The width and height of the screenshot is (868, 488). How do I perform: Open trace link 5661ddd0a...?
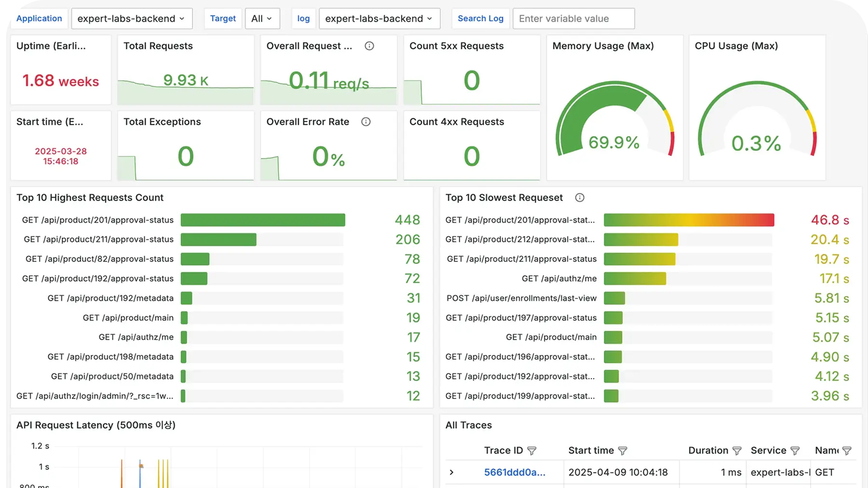(515, 473)
